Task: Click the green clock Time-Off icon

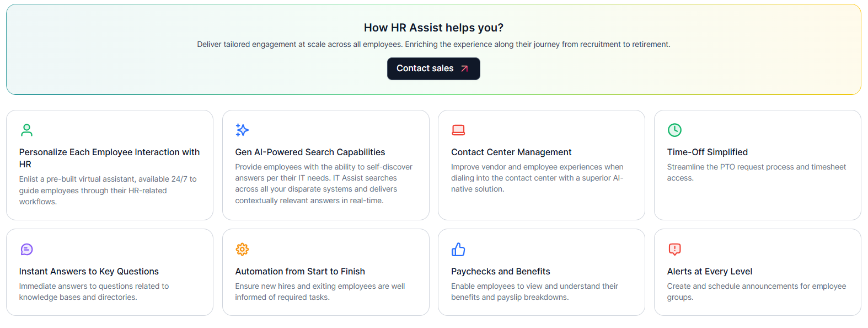Action: coord(674,130)
